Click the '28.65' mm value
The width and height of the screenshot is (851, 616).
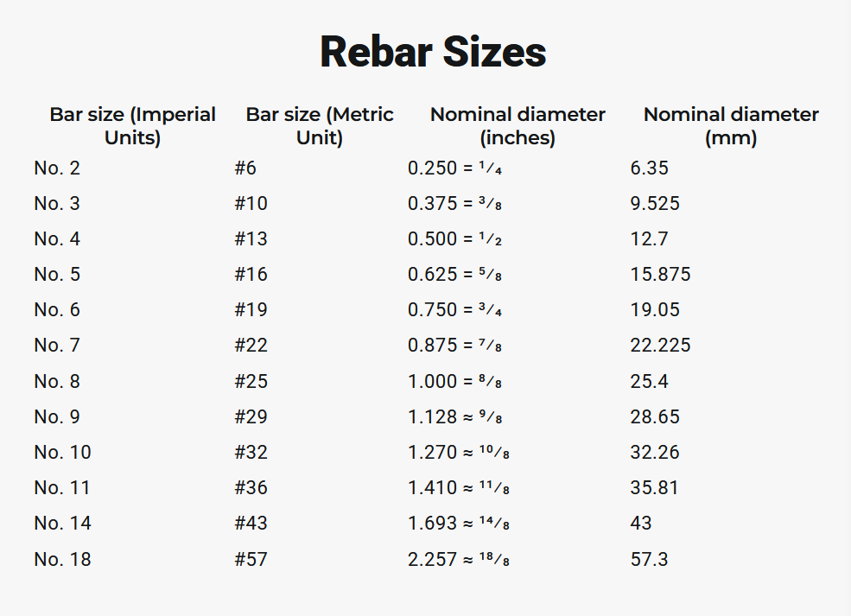point(655,417)
